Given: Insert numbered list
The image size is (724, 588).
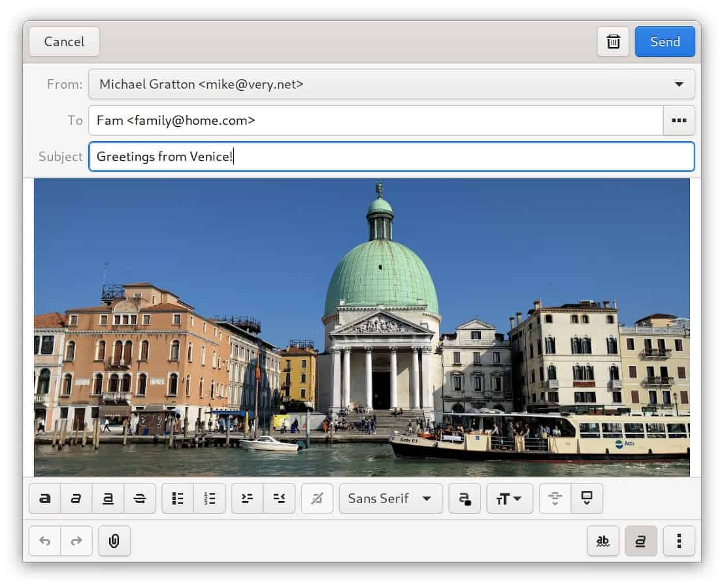Looking at the screenshot, I should (210, 498).
